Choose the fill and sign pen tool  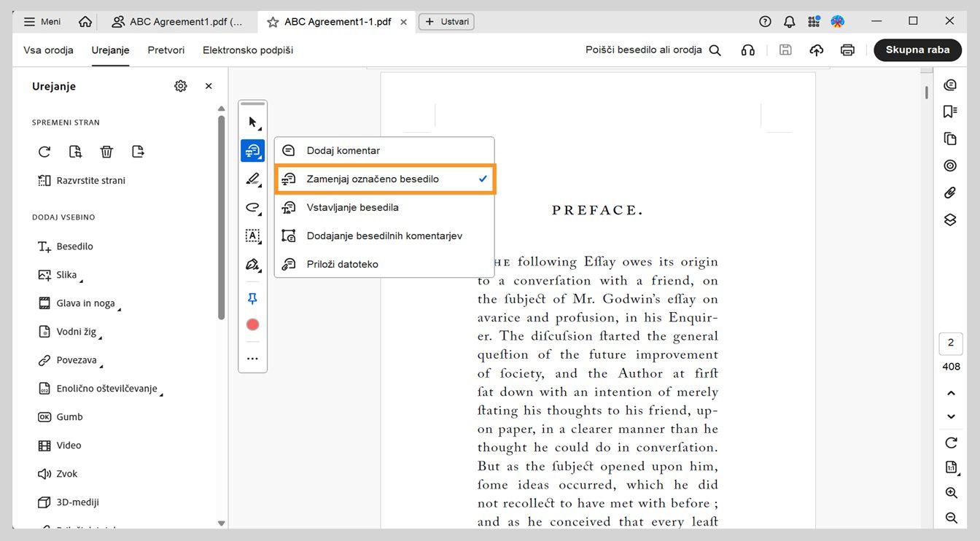(253, 264)
